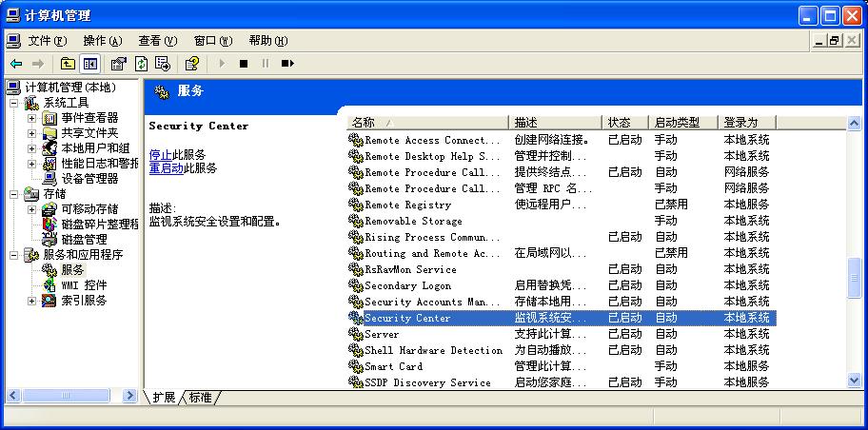
Task: Collapse the 存储 tree node
Action: click(x=14, y=194)
